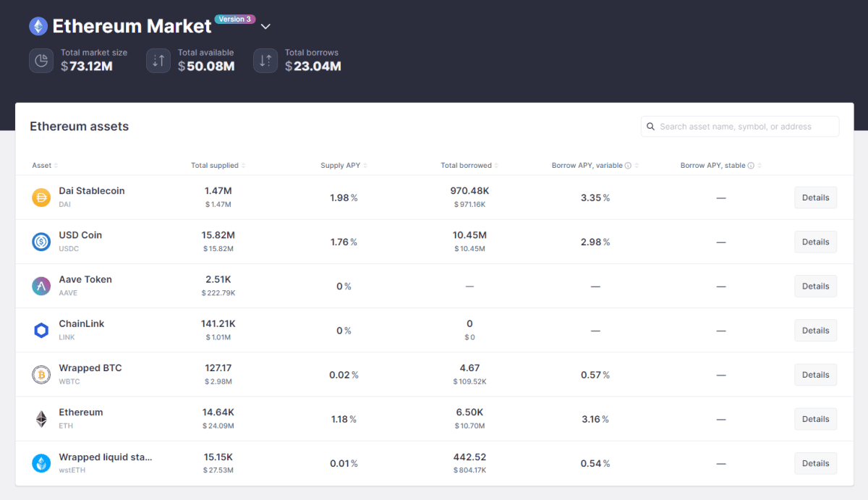The height and width of the screenshot is (500, 868).
Task: Click the asset search input field
Action: coord(740,127)
